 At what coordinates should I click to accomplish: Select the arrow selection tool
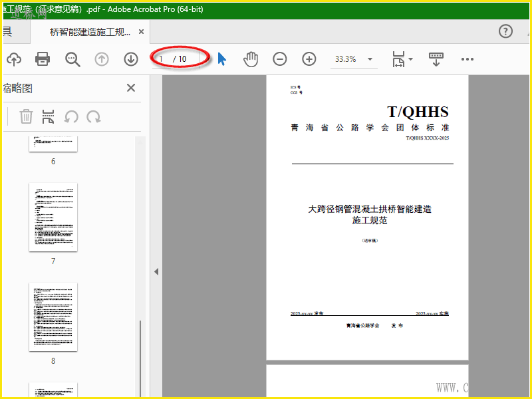click(222, 59)
